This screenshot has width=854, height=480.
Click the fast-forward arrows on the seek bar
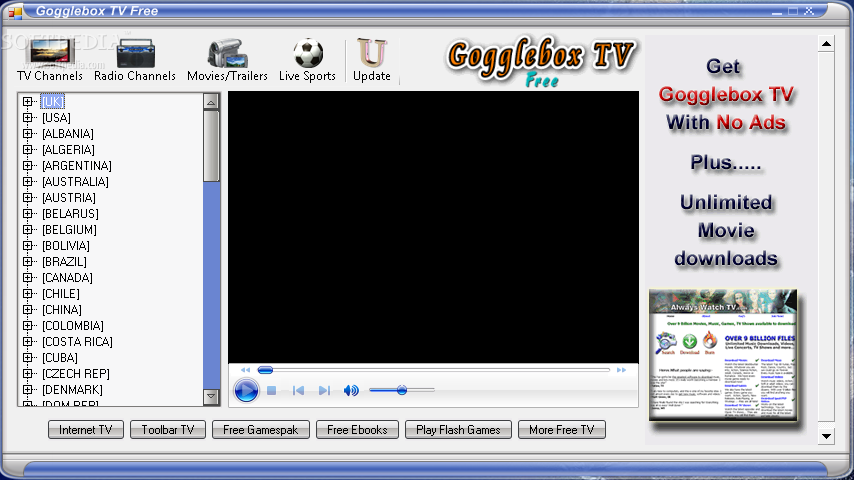click(x=621, y=370)
